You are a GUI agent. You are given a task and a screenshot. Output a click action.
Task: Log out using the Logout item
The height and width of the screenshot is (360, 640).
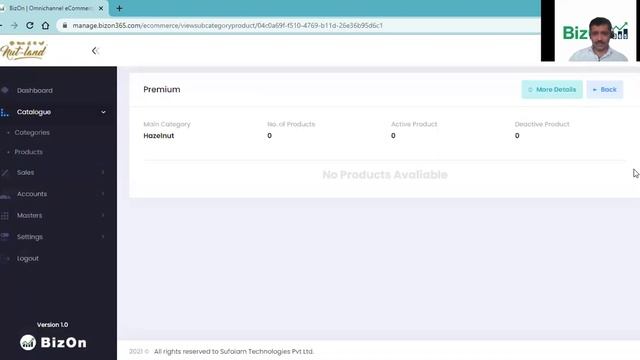tap(28, 258)
